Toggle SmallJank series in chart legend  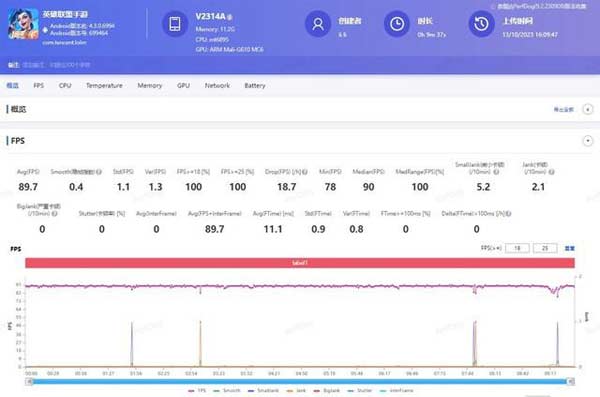click(x=263, y=390)
